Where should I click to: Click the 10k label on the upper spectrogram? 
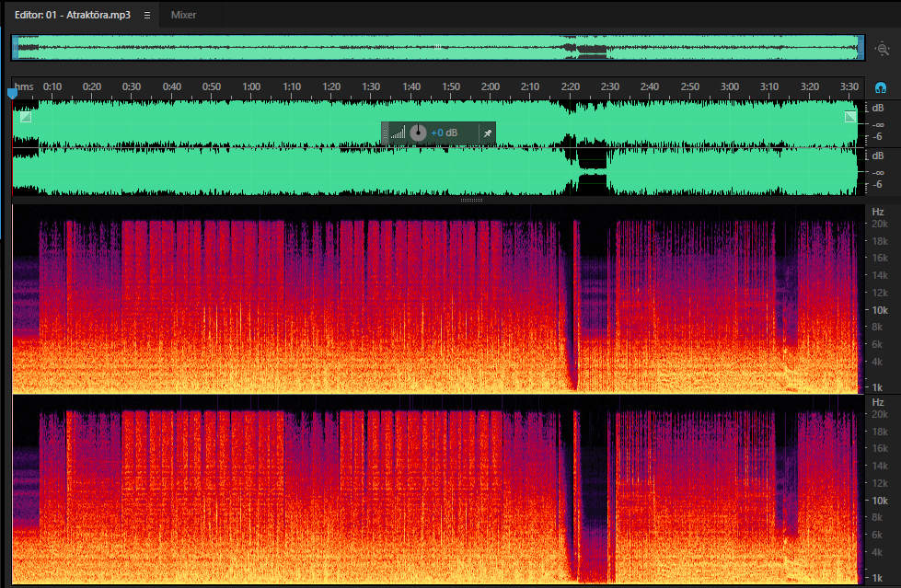pyautogui.click(x=880, y=310)
